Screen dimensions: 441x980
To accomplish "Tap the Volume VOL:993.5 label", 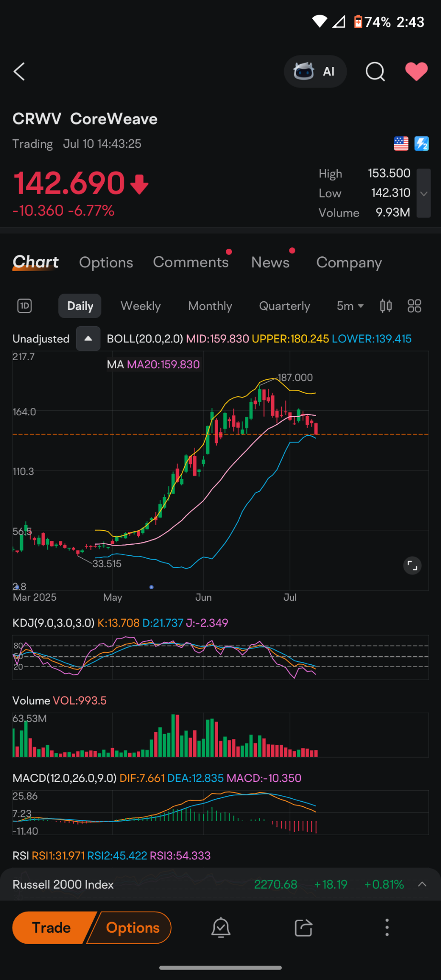I will [59, 701].
